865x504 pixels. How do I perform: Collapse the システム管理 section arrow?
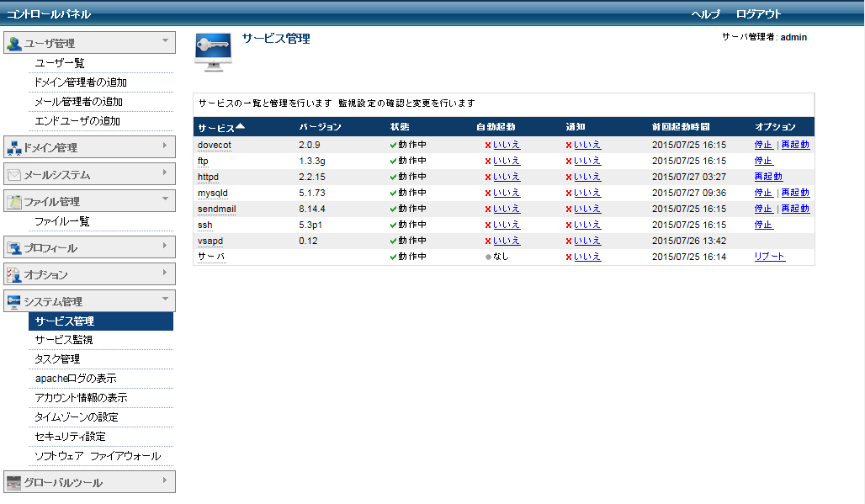pyautogui.click(x=165, y=299)
